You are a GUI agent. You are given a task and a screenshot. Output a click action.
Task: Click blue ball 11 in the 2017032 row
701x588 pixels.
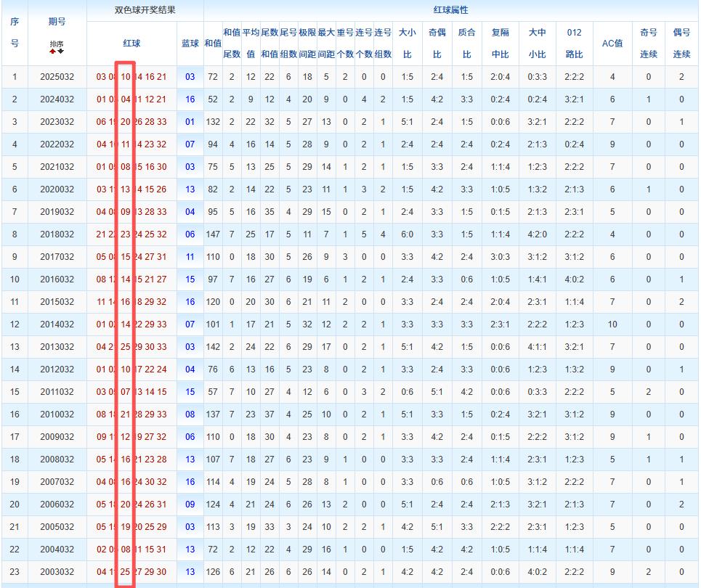click(190, 257)
